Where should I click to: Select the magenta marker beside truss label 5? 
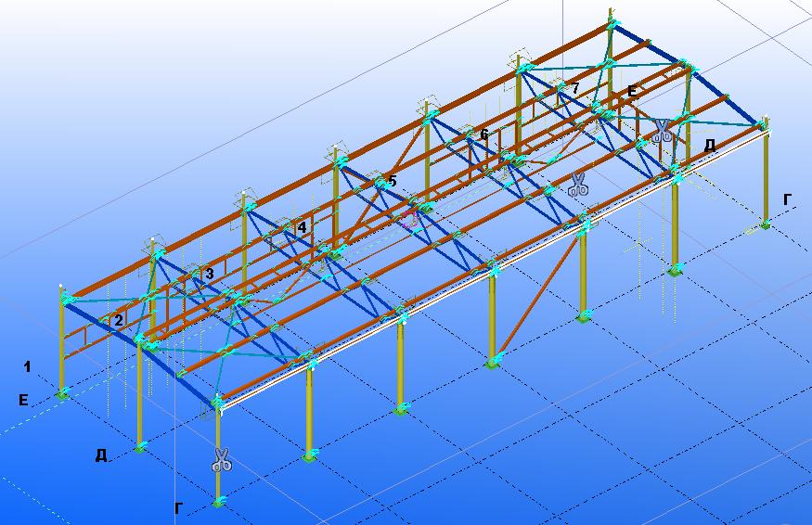pos(408,220)
